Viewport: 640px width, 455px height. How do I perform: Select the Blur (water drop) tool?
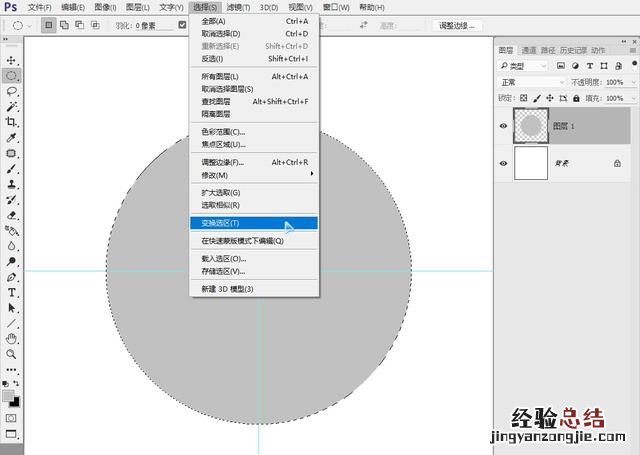tap(11, 246)
